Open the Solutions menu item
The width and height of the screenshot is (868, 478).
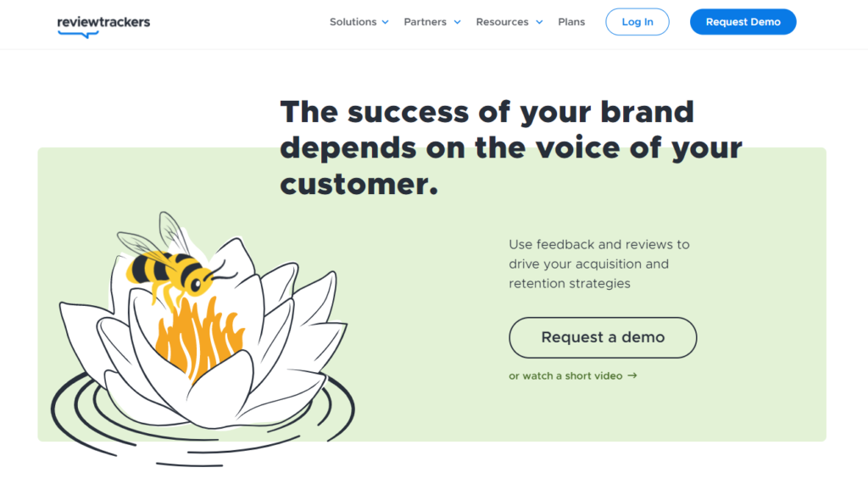coord(353,22)
